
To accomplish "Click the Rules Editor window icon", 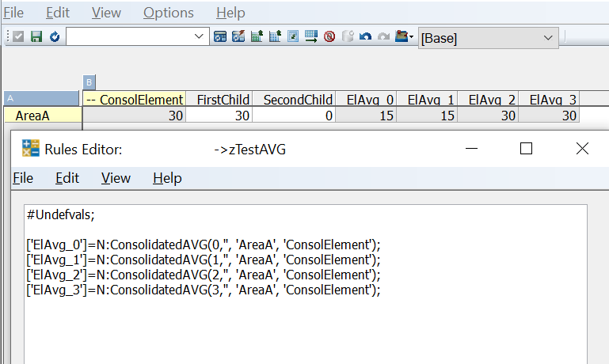I will [31, 149].
